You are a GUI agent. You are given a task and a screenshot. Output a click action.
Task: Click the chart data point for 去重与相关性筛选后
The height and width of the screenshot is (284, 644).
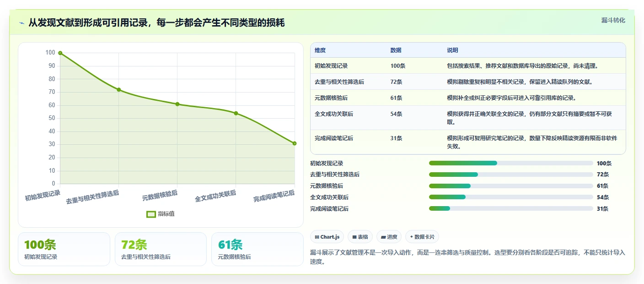point(119,90)
